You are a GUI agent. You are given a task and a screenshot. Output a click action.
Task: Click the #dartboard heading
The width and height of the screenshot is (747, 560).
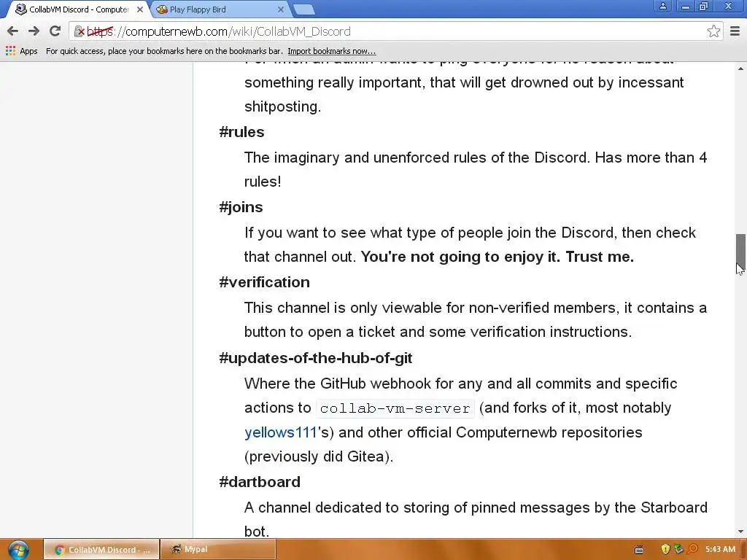[x=260, y=482]
